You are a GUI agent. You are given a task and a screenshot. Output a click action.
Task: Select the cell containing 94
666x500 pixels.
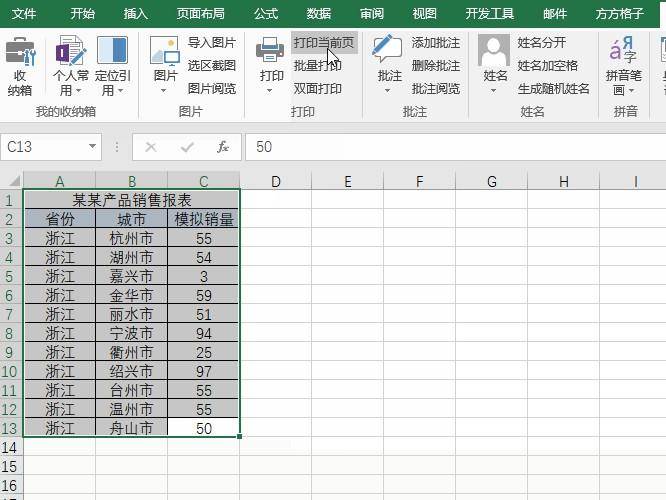point(203,333)
